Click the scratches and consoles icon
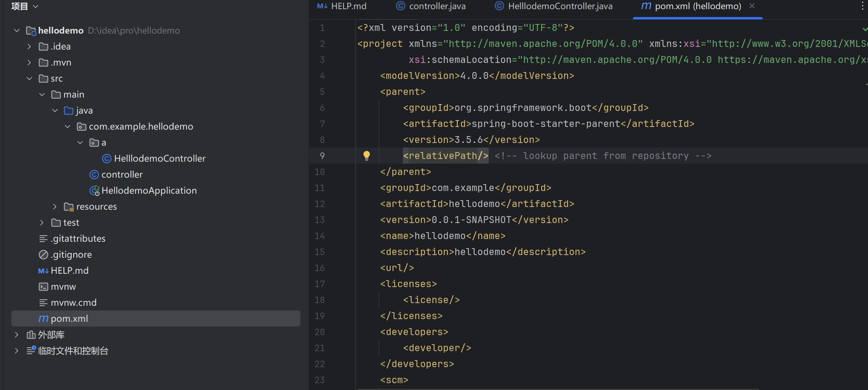Screen dimensions: 868x390 click(31, 350)
